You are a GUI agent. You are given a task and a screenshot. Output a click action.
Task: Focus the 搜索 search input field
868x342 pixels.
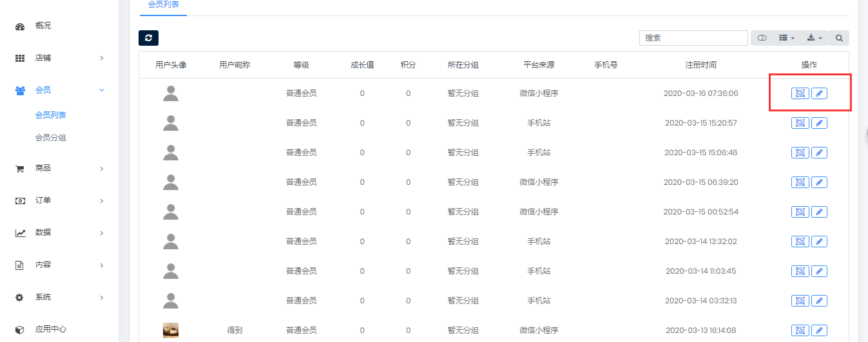pyautogui.click(x=693, y=38)
